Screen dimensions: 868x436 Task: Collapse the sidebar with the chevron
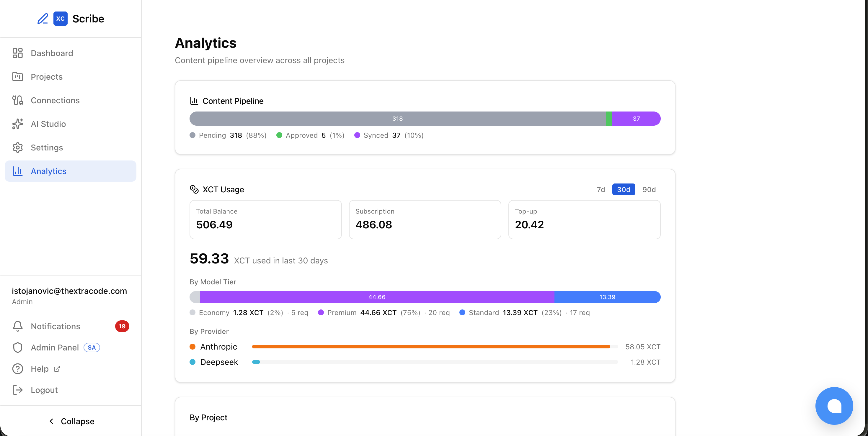tap(52, 421)
